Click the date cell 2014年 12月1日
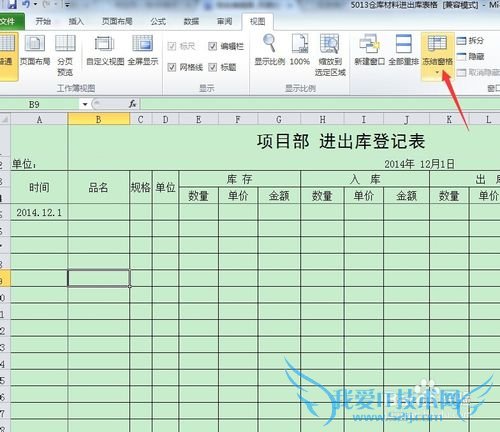This screenshot has height=432, width=500. (419, 164)
